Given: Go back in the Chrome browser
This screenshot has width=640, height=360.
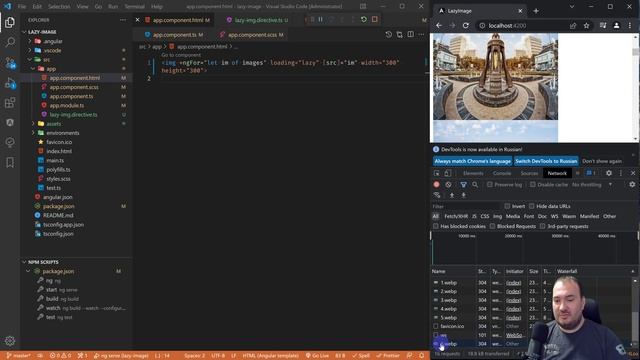Looking at the screenshot, I should (439, 25).
